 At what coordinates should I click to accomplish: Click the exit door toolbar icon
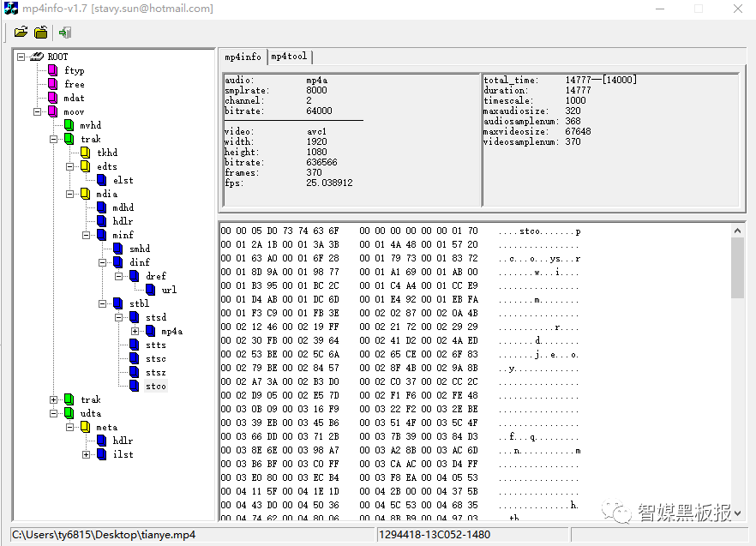tap(65, 33)
